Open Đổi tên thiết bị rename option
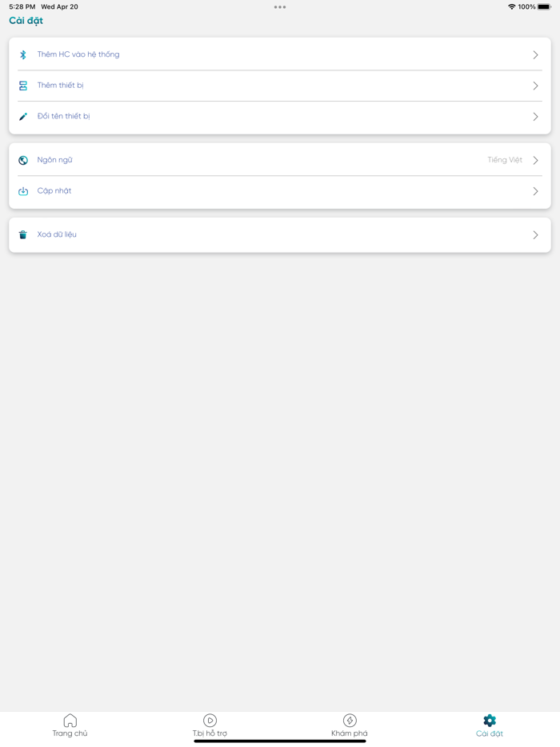Screen dimensions: 560x747 pos(64,117)
